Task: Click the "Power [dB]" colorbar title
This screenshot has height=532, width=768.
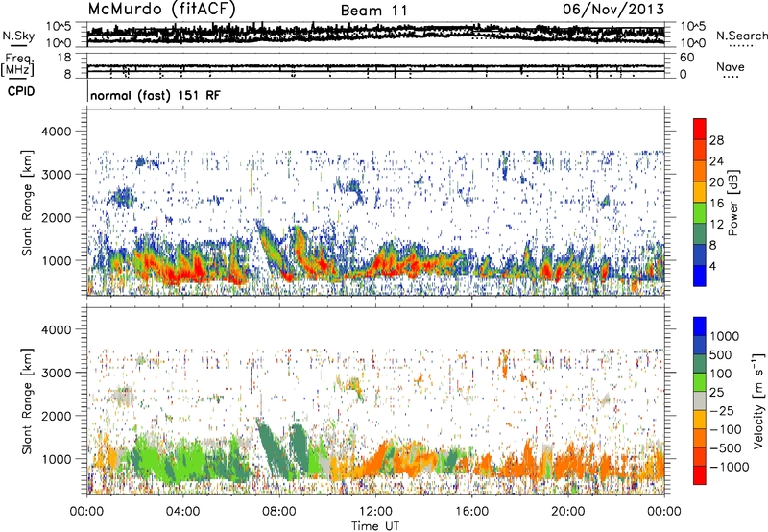Action: click(733, 203)
